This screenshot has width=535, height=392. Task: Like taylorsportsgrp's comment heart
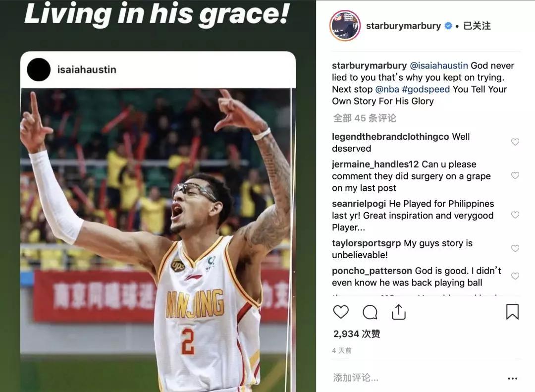(515, 248)
